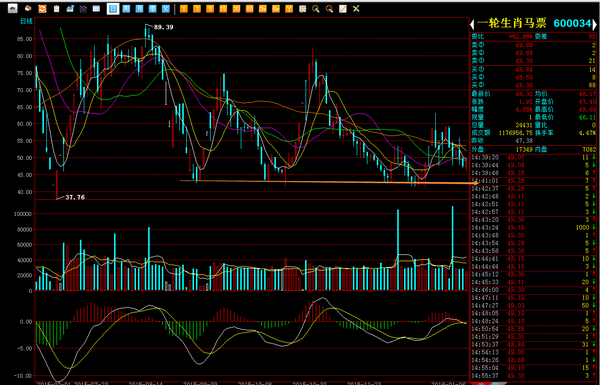The height and width of the screenshot is (385, 600).
Task: Toggle the weekly 周 period button
Action: (126, 8)
